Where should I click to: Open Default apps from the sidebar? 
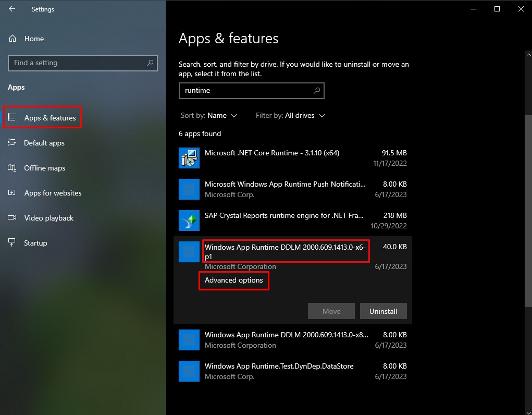(44, 143)
